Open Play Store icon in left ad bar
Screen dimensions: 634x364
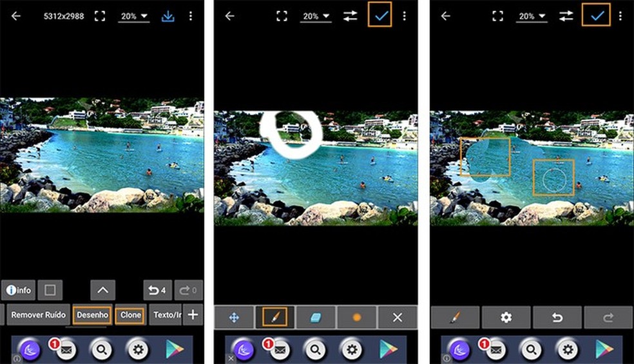pyautogui.click(x=174, y=349)
